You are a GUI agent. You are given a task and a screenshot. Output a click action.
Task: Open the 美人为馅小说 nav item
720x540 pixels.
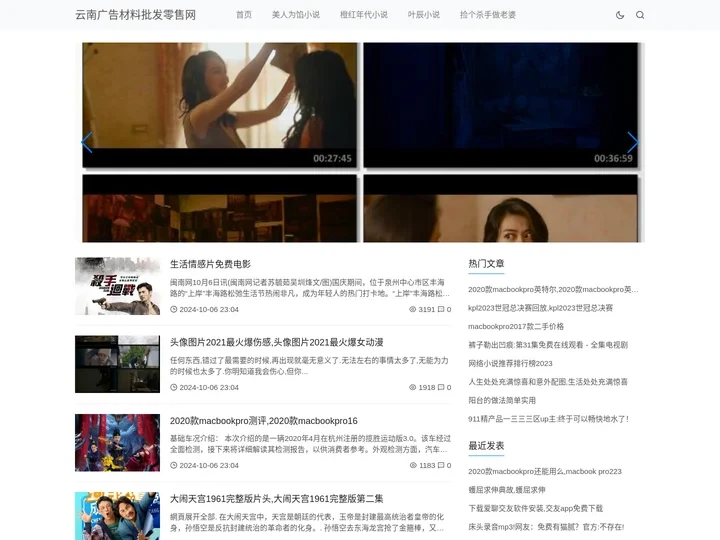click(296, 15)
